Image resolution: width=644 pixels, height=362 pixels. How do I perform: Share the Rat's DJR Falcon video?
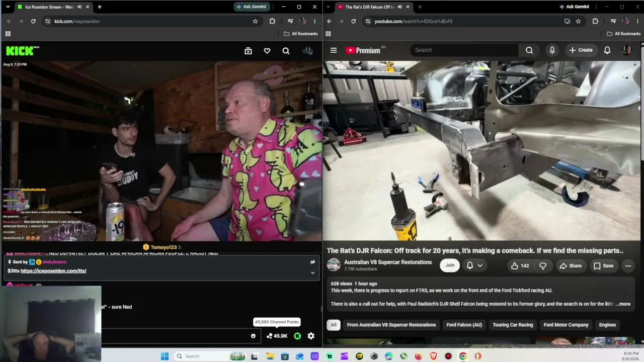click(x=571, y=265)
